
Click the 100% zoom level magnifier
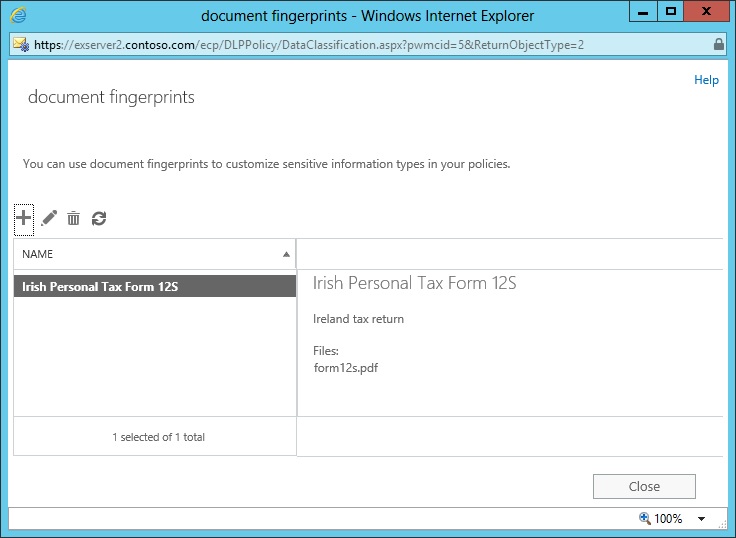tap(646, 519)
